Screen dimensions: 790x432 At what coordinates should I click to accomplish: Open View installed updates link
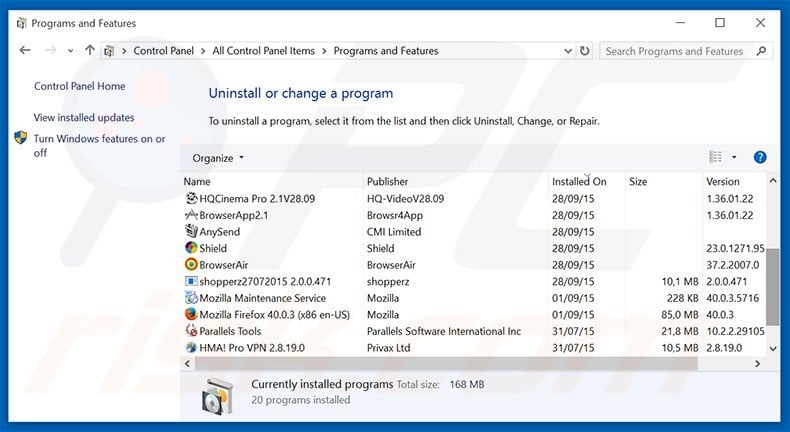point(84,117)
